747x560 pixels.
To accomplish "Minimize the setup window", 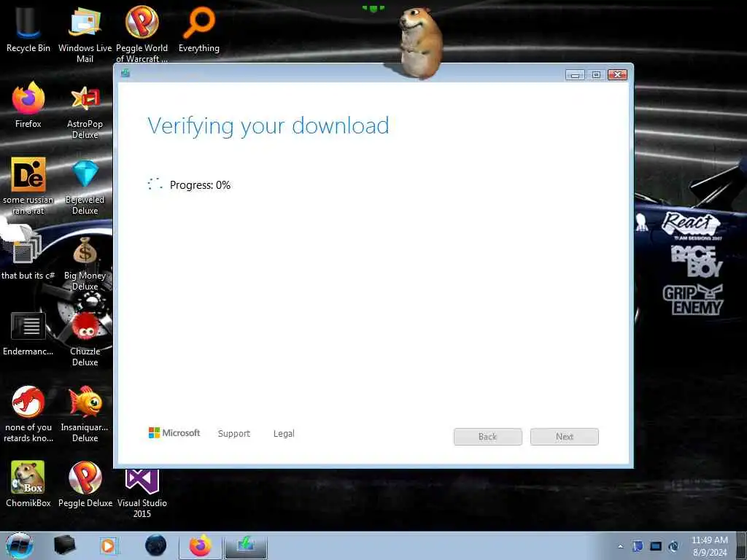I will (x=575, y=75).
